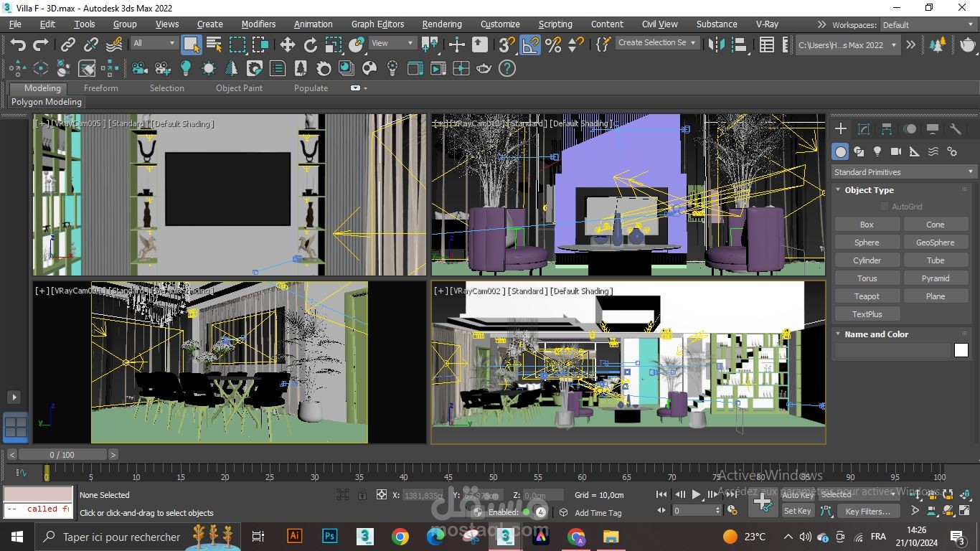Click the Undo arrow icon

coord(18,45)
